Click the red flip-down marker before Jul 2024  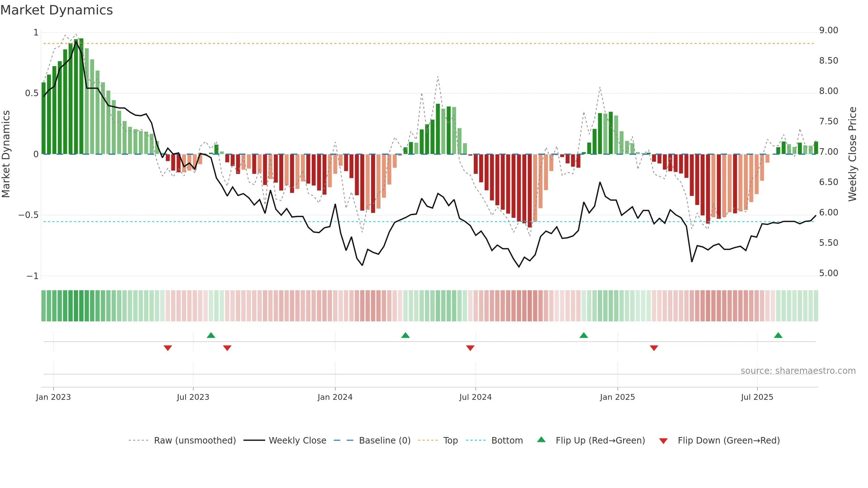[470, 348]
